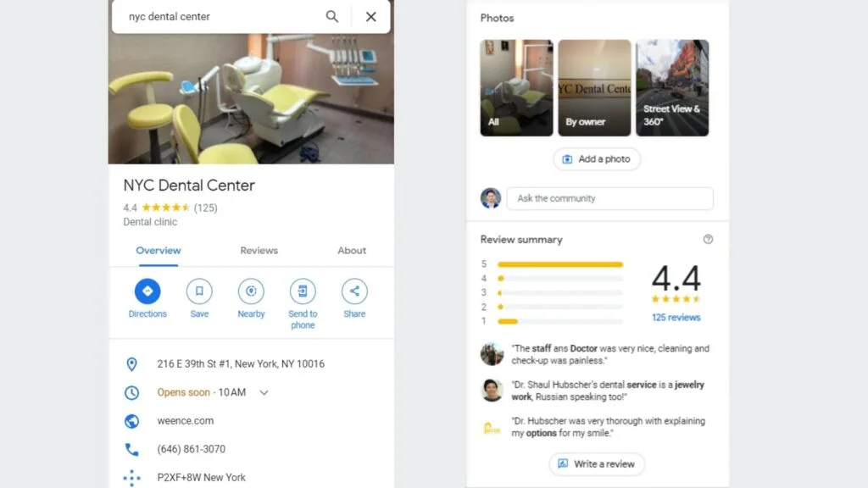The image size is (868, 488).
Task: Open the Nearby search icon
Action: [251, 291]
